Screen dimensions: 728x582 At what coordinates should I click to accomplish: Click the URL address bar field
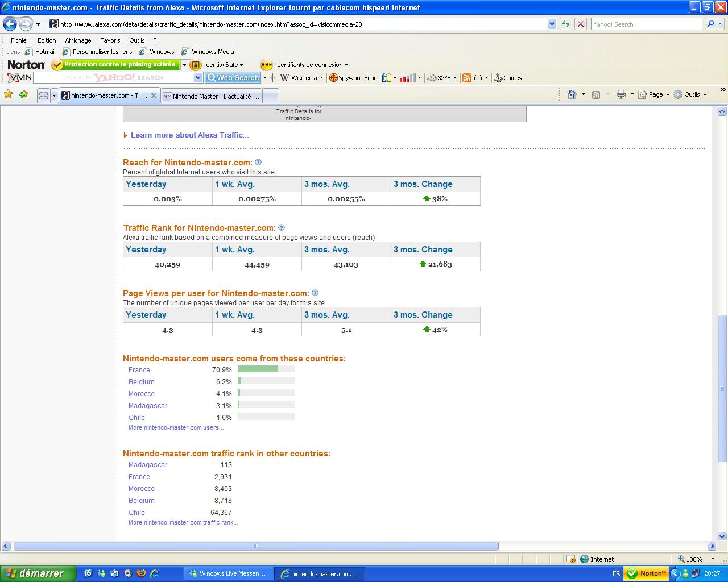[x=301, y=24]
